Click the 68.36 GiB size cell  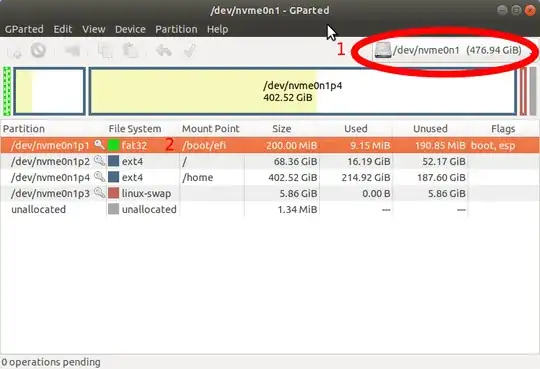(295, 161)
